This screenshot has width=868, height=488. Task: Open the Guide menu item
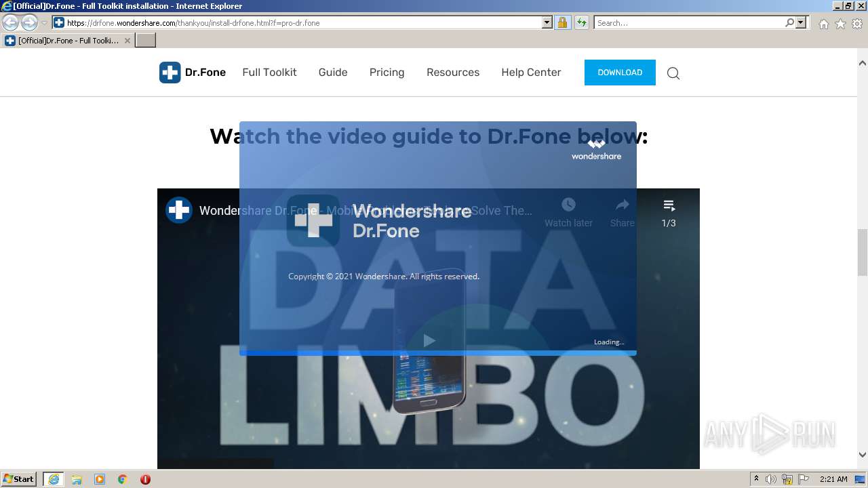tap(333, 73)
